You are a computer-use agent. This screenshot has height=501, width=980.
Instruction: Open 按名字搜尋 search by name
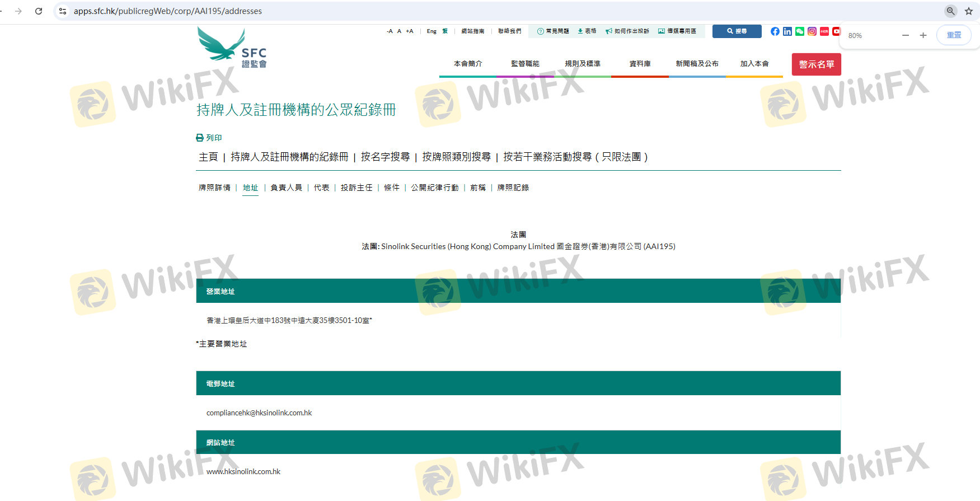386,157
